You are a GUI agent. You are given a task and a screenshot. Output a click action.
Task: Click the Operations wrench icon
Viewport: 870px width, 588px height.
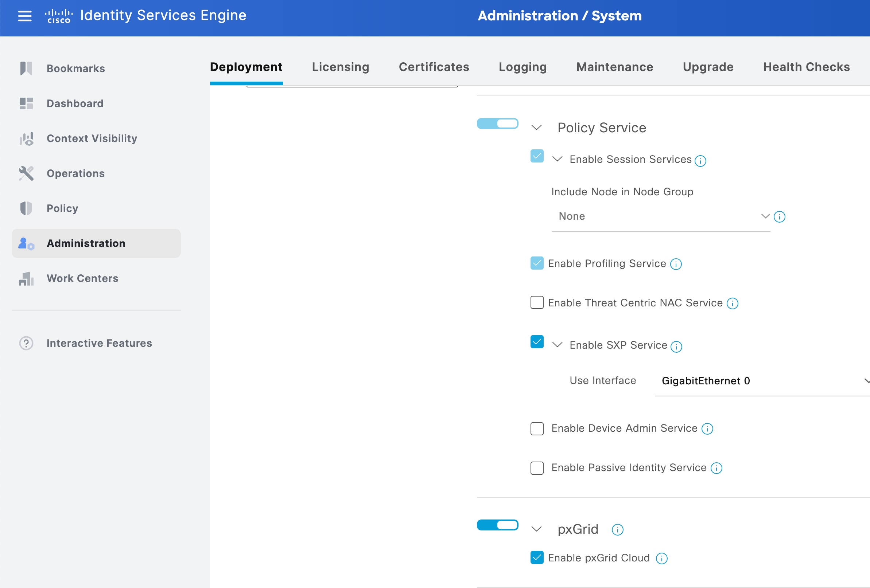pos(26,173)
